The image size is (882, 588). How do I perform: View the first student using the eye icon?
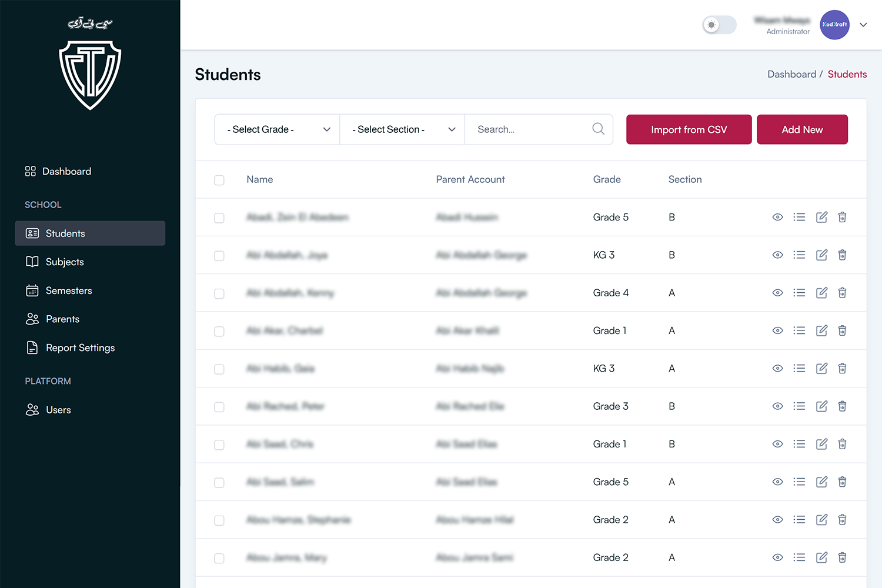coord(777,217)
